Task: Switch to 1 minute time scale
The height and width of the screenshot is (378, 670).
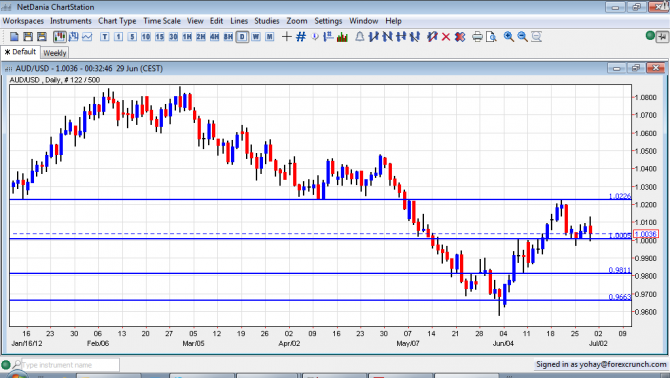Action: click(x=118, y=37)
